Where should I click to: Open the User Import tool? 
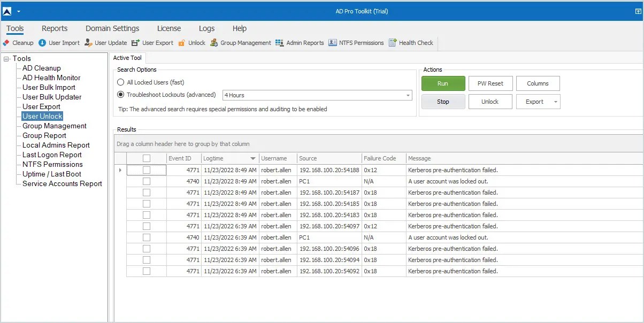(59, 43)
